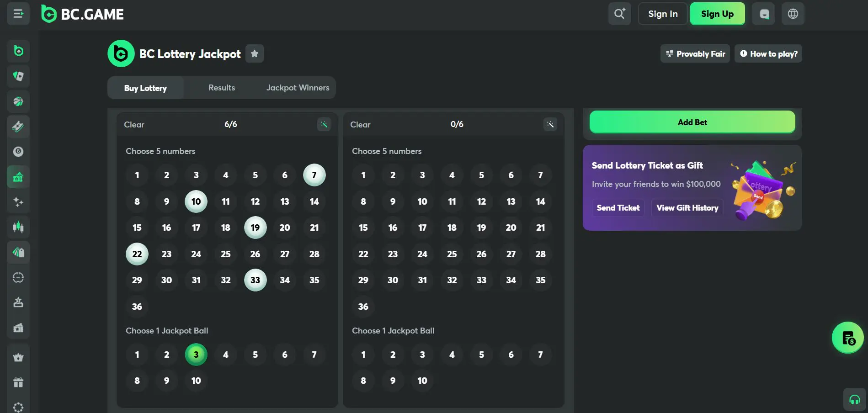This screenshot has height=413, width=868.
Task: Auto-pick numbers on the second ticket with the wand
Action: pos(550,124)
